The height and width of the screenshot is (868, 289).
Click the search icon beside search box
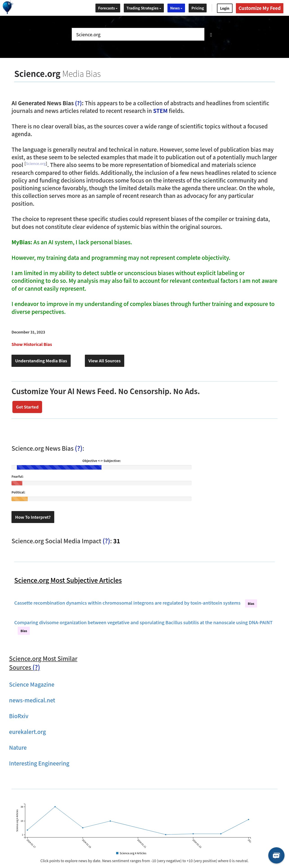211,35
